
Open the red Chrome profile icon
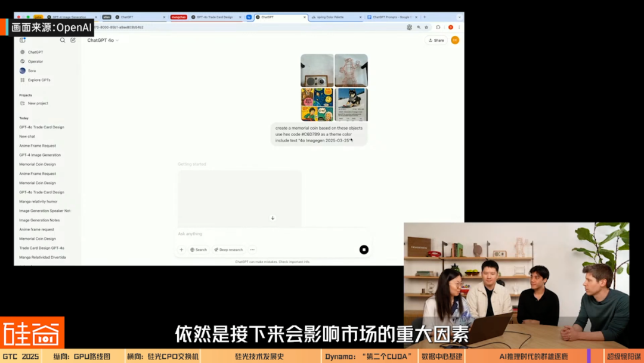point(451,27)
